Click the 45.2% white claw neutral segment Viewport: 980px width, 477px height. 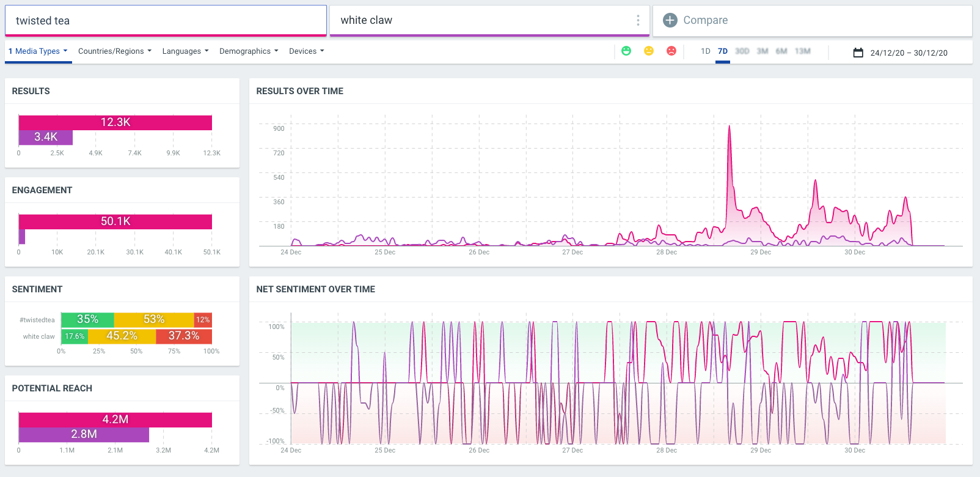tap(122, 336)
